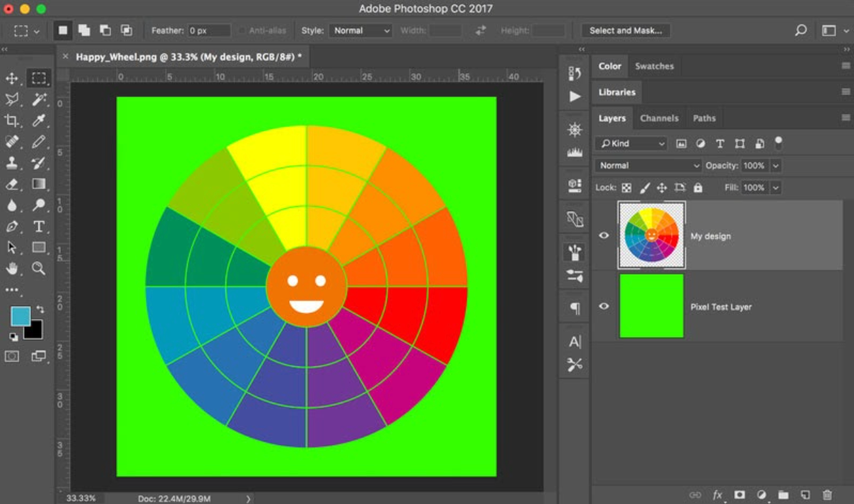The image size is (854, 504).
Task: Reset to default foreground and background colors
Action: point(13,337)
